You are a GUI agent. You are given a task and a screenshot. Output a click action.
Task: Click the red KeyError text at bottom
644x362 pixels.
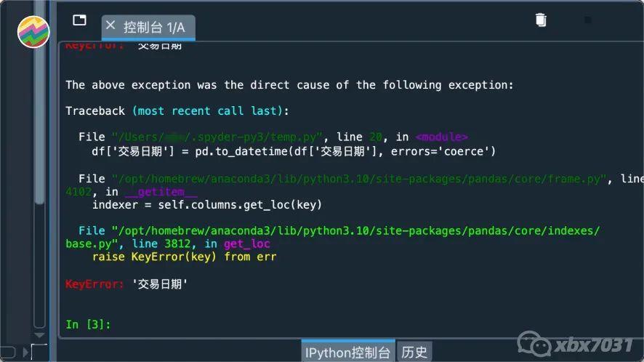click(94, 283)
